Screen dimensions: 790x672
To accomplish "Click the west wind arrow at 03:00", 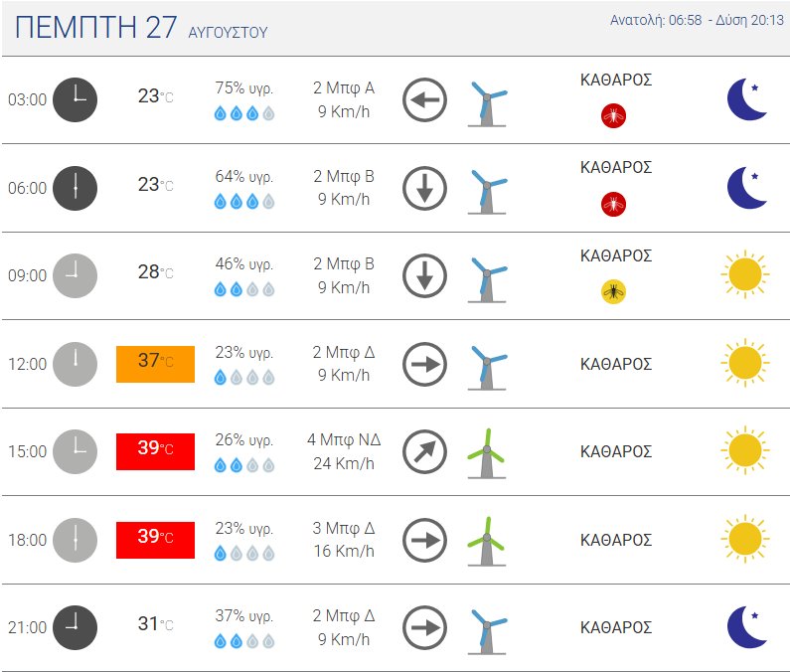I will 424,99.
